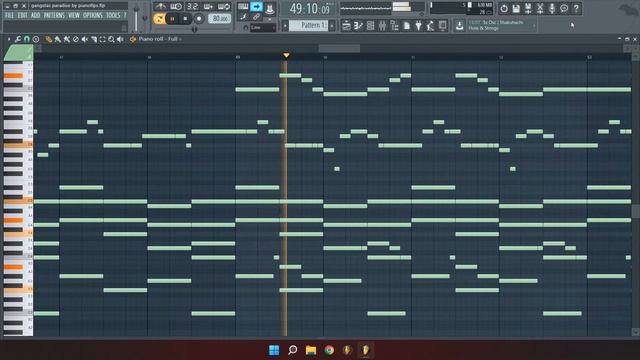
Task: Open the audio editor scissors icon
Action: point(540,9)
